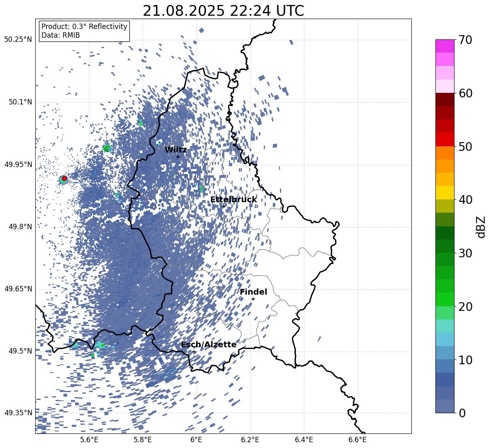Click the 6.2°E longitude label
This screenshot has height=448, width=491.
[250, 440]
